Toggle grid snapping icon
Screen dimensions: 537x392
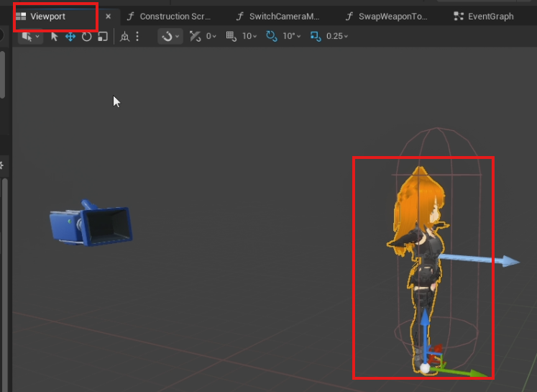(231, 36)
